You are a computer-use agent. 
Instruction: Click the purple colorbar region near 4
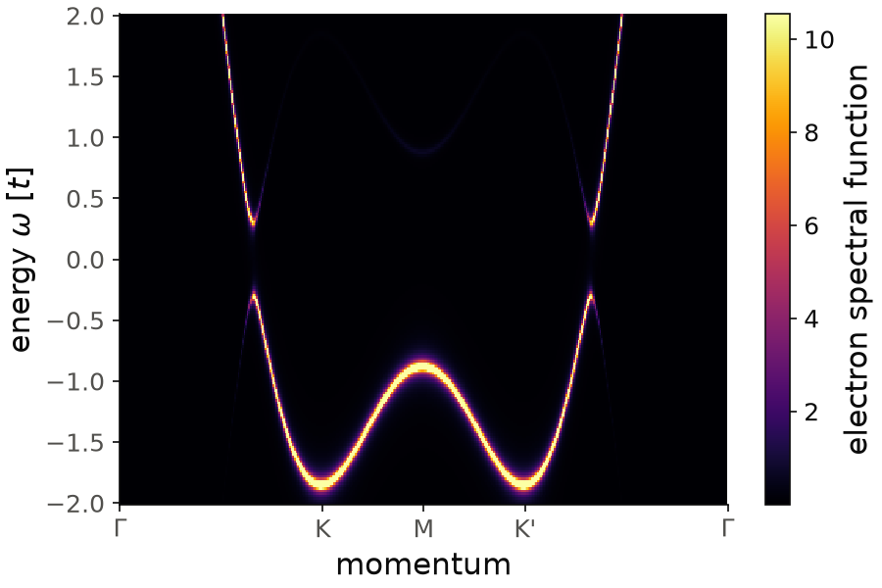tap(777, 319)
